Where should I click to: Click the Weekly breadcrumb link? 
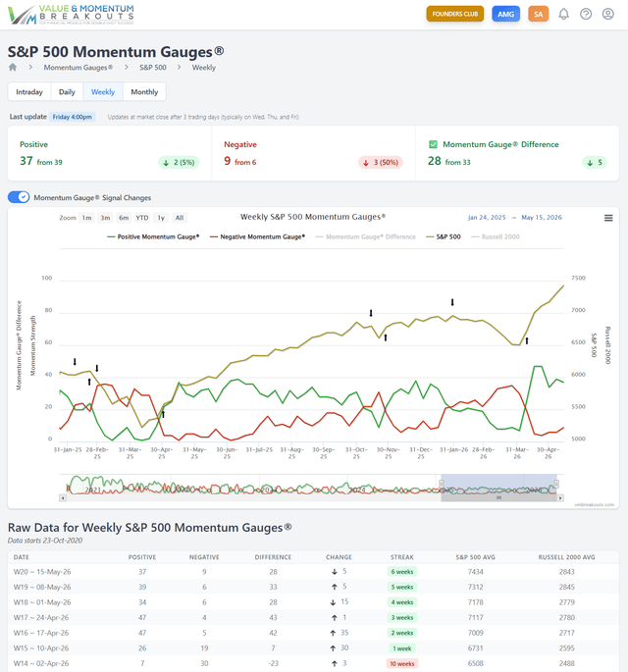[x=204, y=68]
